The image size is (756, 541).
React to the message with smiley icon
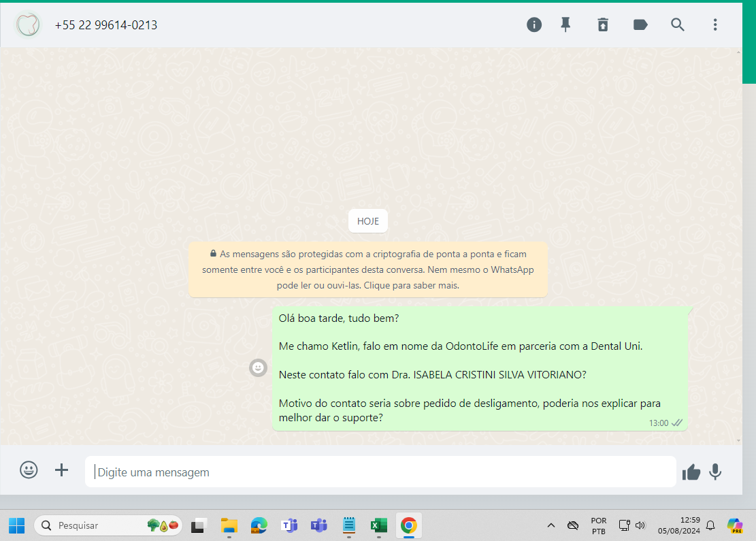click(258, 368)
